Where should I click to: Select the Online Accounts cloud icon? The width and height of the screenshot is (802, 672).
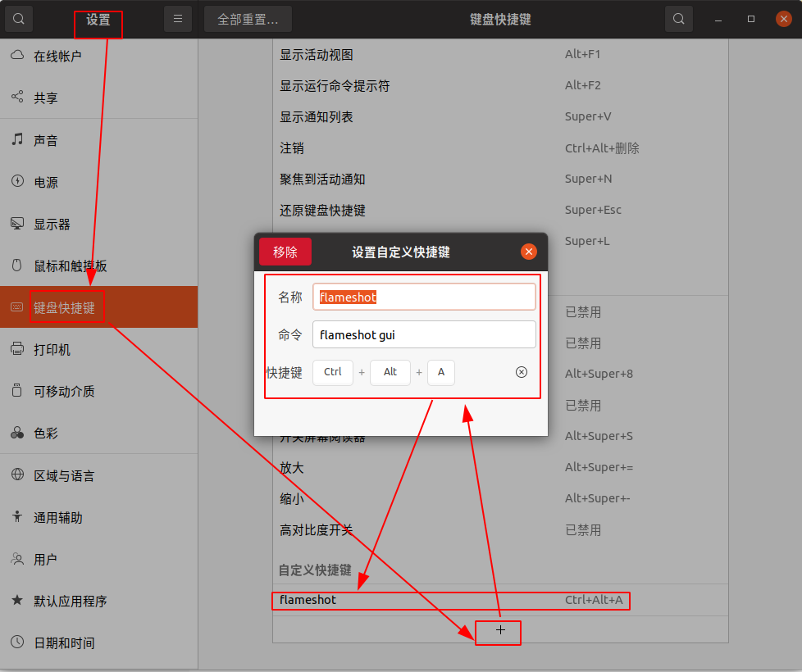[17, 55]
